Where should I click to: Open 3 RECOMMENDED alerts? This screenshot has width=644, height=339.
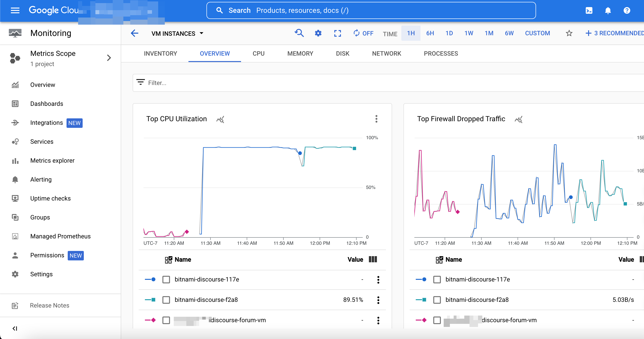pos(615,33)
